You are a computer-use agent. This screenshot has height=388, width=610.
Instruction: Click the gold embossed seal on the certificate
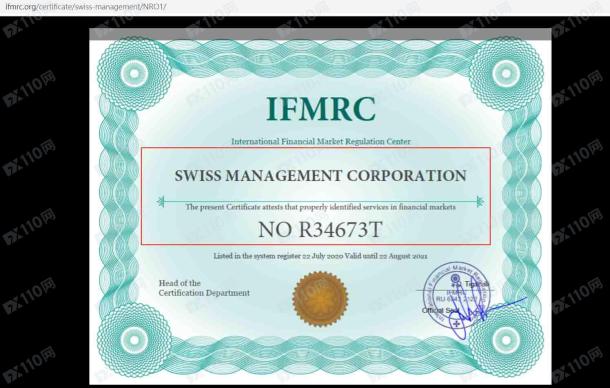[x=320, y=299]
